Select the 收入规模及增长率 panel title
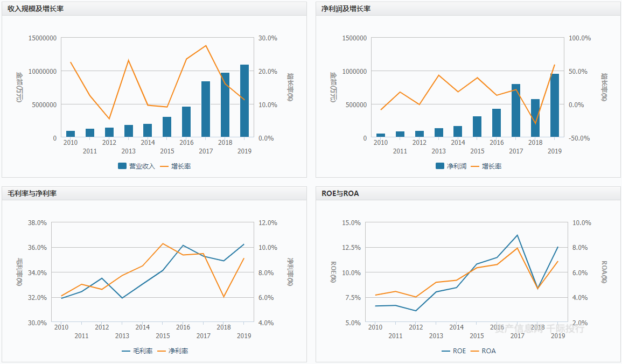The width and height of the screenshot is (622, 364). pos(36,9)
